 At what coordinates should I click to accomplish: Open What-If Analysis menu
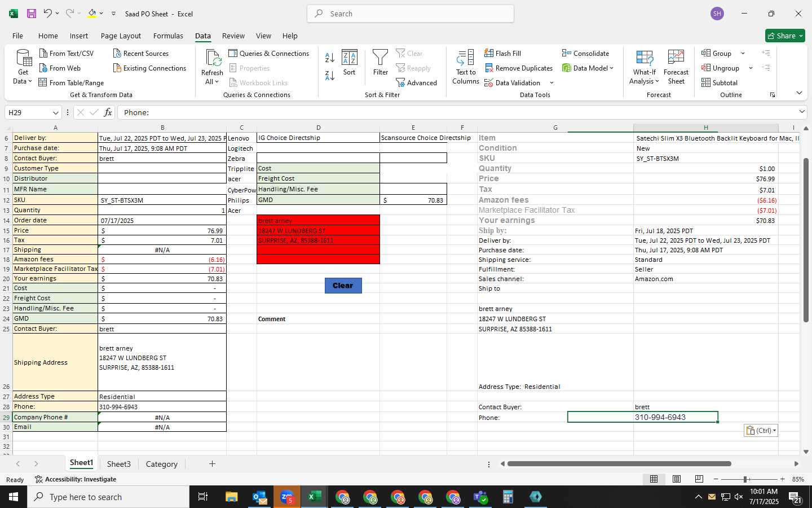[x=645, y=67]
